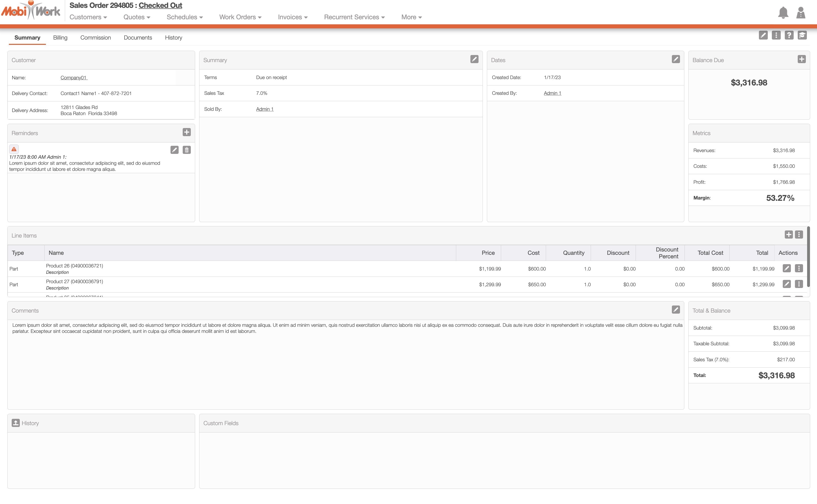Open the Company01 customer link
Screen dimensions: 817x504
(x=74, y=78)
